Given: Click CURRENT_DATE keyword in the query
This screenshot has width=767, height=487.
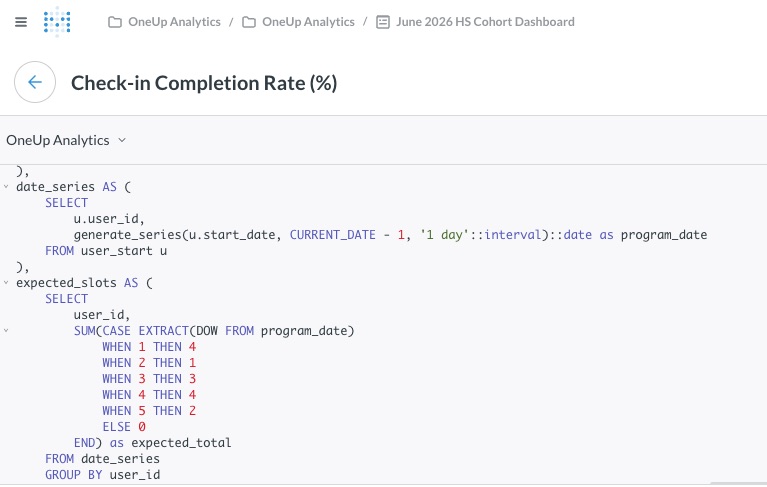Looking at the screenshot, I should (x=333, y=235).
